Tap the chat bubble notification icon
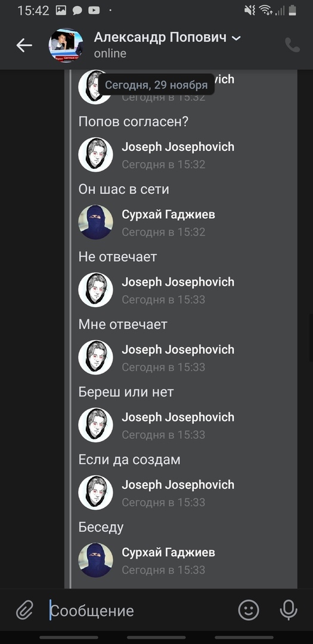Screen dimensions: 313x644 click(x=78, y=11)
